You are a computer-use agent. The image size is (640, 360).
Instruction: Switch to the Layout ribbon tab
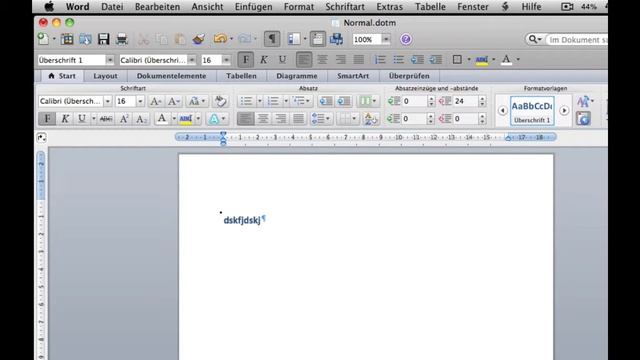105,76
